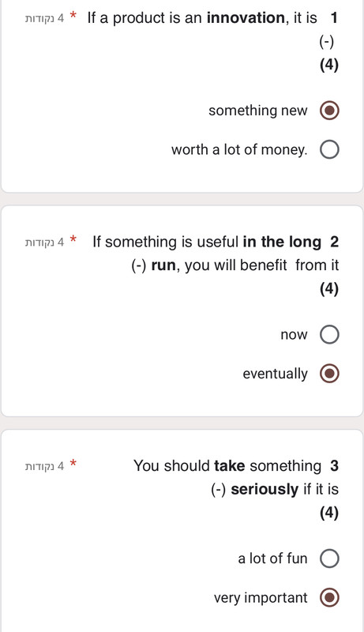This screenshot has width=364, height=632.
Task: Click the bold word "innovation" in question 1
Action: [246, 18]
